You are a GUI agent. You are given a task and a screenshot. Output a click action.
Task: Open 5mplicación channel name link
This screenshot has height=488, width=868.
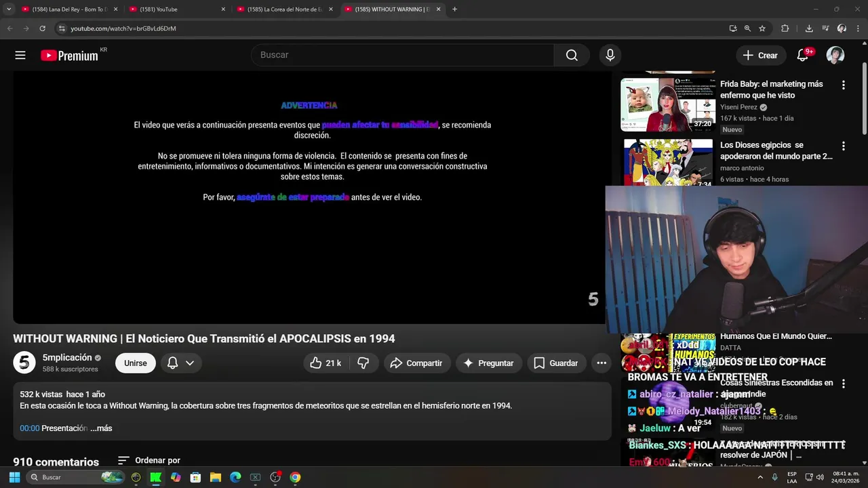(x=67, y=358)
